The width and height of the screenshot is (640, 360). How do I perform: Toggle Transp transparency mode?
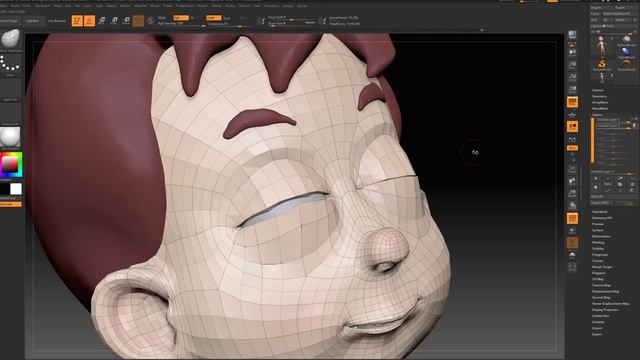tap(572, 231)
